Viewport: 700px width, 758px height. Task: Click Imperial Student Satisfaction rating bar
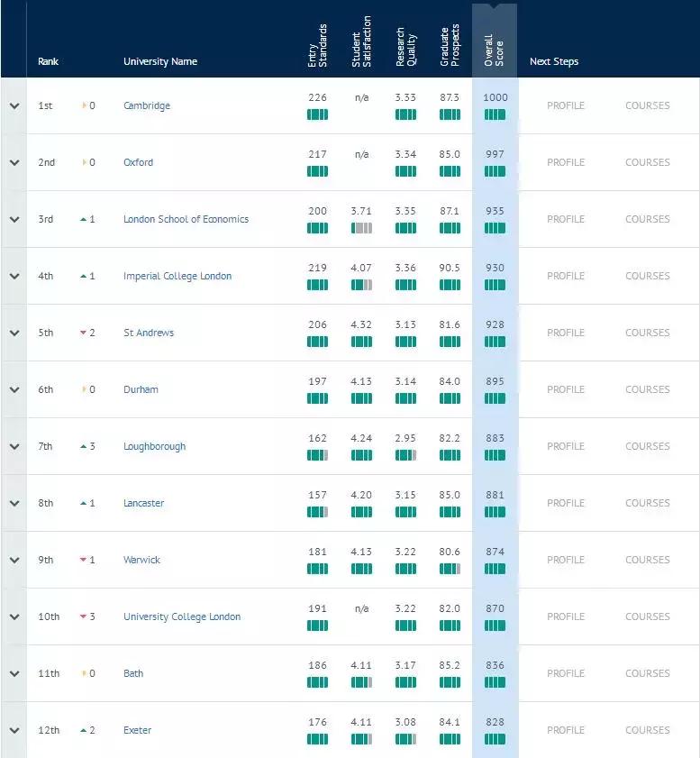click(x=361, y=285)
